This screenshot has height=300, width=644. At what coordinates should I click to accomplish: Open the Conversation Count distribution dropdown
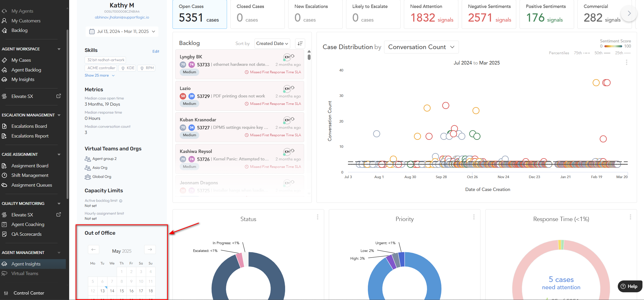pyautogui.click(x=421, y=47)
